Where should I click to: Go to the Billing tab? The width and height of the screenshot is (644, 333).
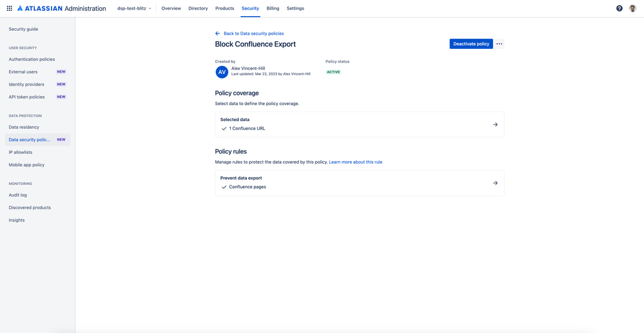tap(273, 8)
